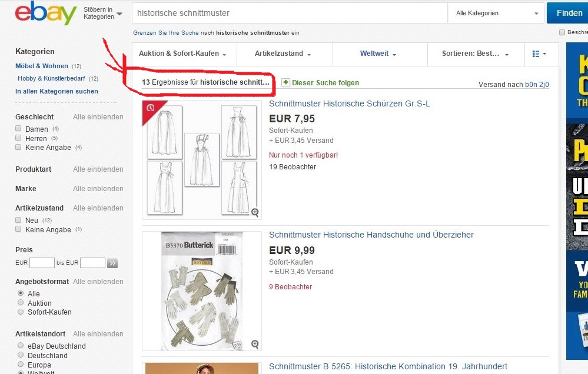Check the Damen gender checkbox
The height and width of the screenshot is (374, 588).
click(x=19, y=129)
